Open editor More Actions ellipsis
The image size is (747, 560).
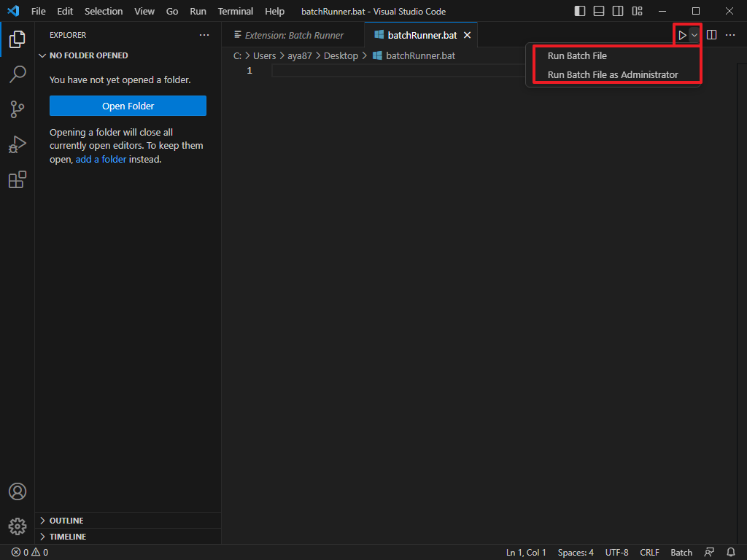tap(729, 35)
